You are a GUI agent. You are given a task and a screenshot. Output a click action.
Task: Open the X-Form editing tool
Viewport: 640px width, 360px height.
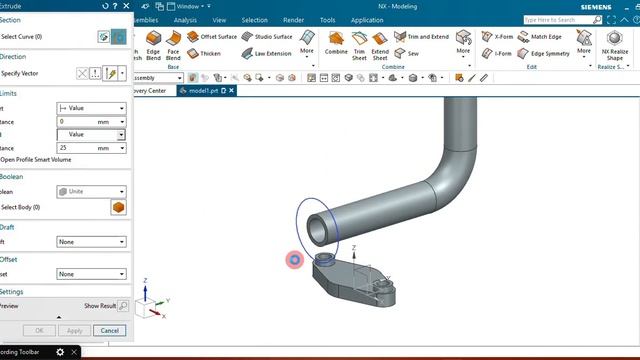click(x=497, y=37)
